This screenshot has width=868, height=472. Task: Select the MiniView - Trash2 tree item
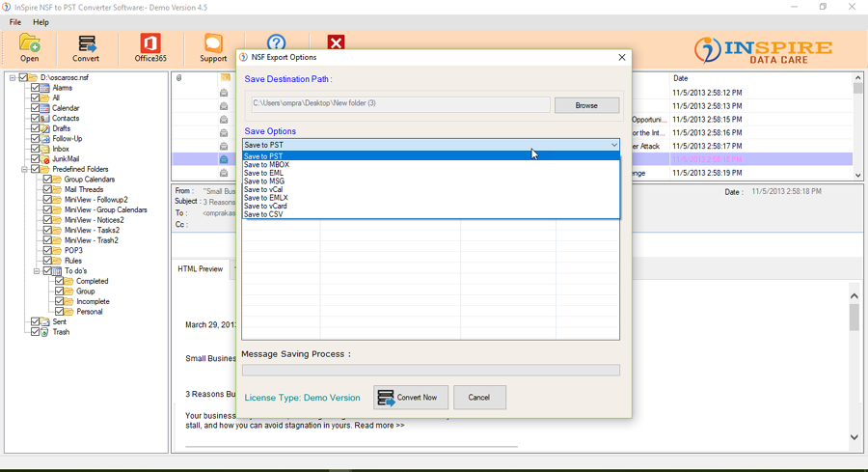[x=92, y=240]
